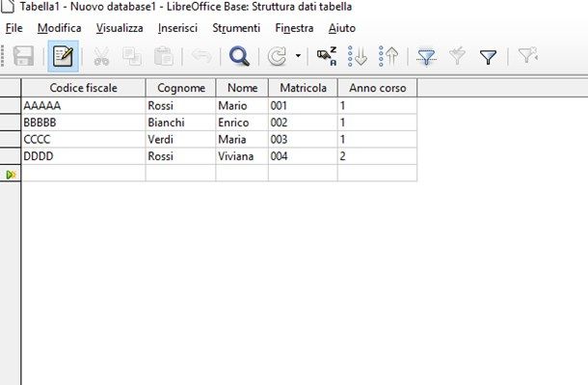Click the 003 matricola cell
Screen dimensions: 588x385
tap(303, 139)
